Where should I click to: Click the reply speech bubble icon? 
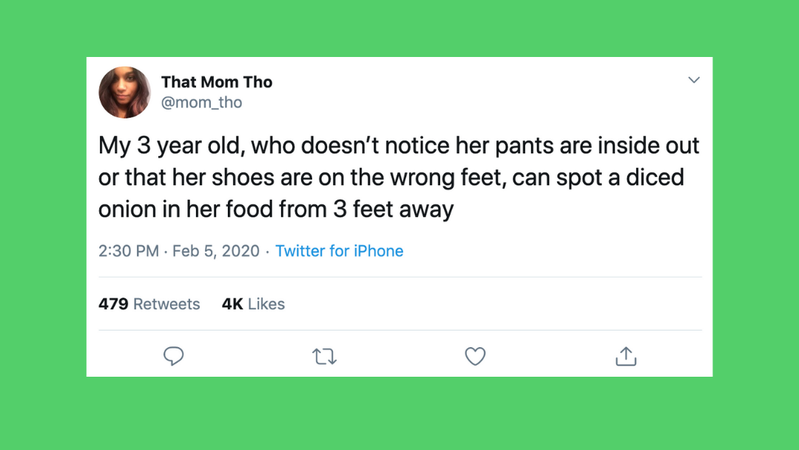tap(173, 356)
